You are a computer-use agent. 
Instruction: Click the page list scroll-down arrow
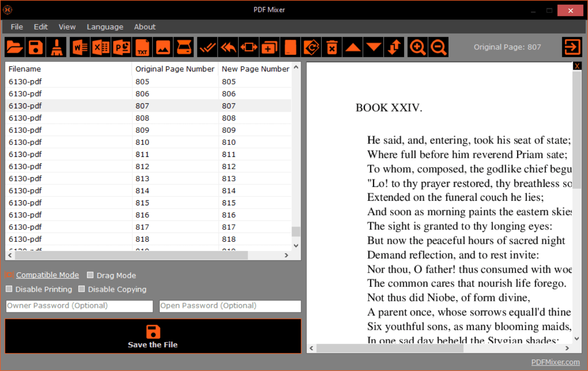coord(296,246)
